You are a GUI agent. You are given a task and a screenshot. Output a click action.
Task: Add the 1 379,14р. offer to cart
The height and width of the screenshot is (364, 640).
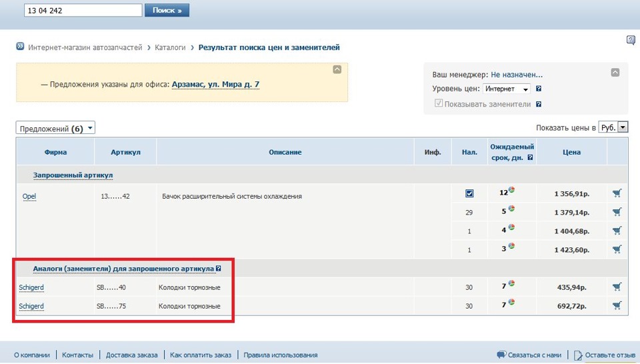point(617,212)
